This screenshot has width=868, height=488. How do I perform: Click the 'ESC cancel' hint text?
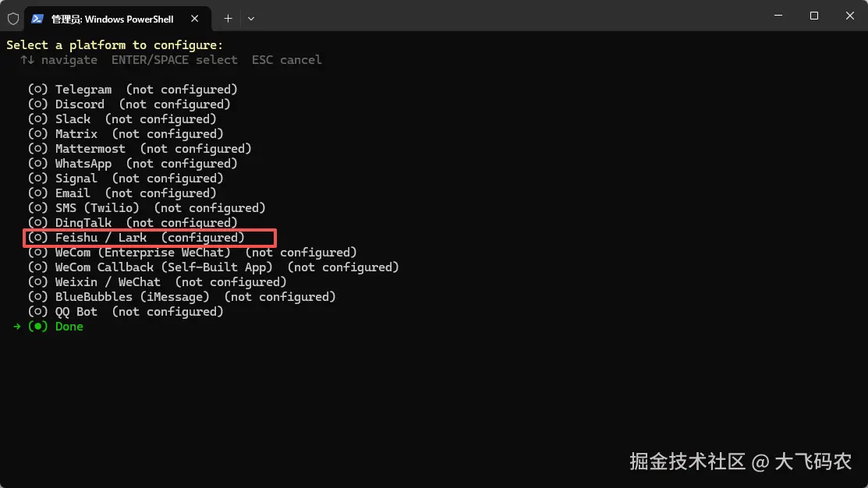[x=287, y=60]
